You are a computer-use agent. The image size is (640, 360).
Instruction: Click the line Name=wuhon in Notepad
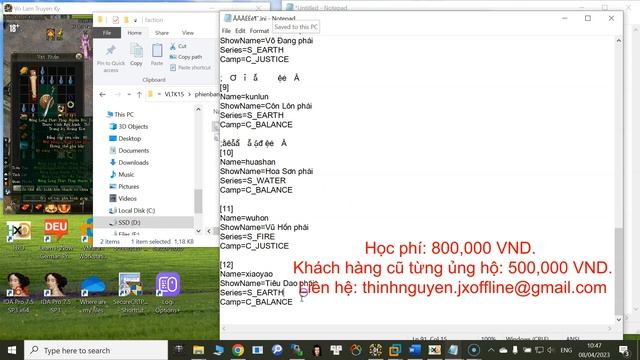point(244,218)
